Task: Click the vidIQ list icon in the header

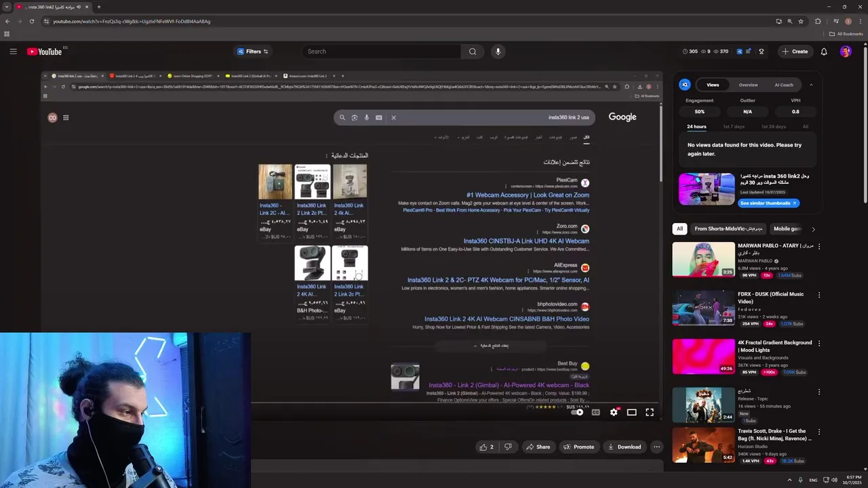Action: [x=749, y=52]
